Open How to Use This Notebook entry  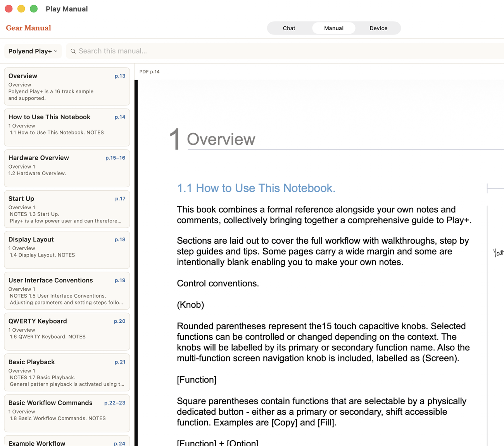click(67, 127)
